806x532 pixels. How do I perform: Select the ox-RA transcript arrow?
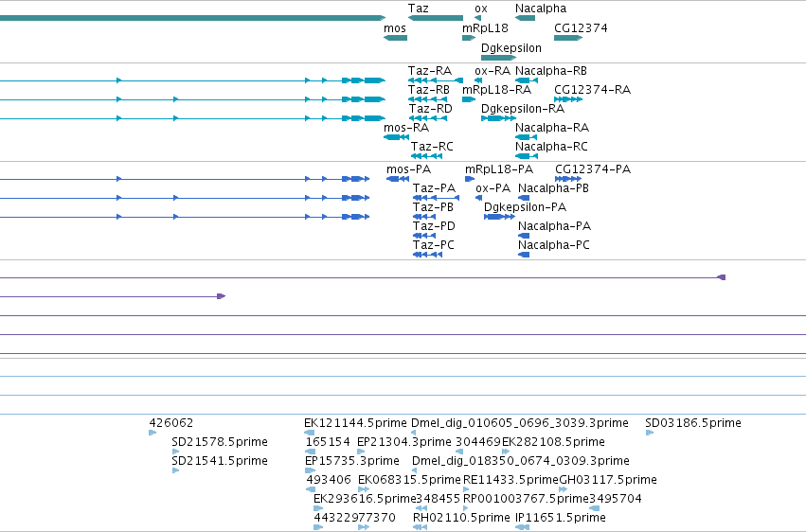tap(478, 80)
